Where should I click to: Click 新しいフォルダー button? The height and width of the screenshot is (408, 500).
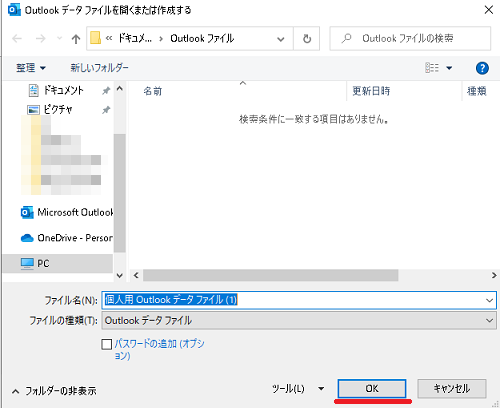click(99, 68)
